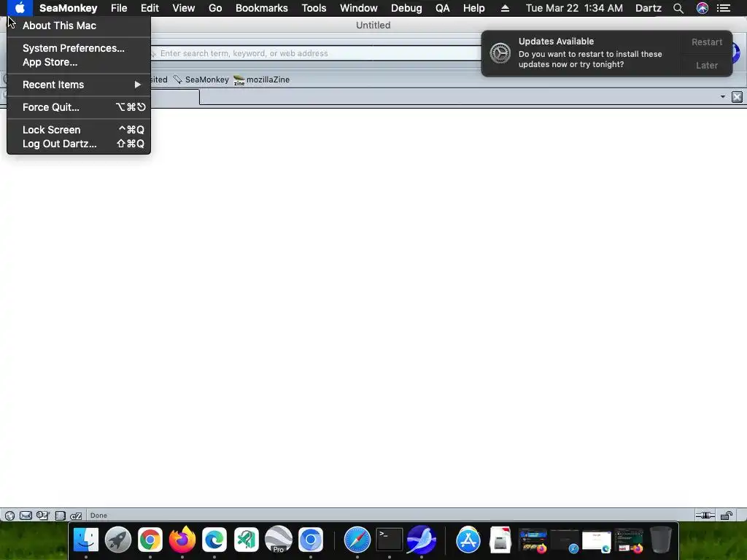747x560 pixels.
Task: Open Mail & Newsgroups envelope icon
Action: (x=26, y=516)
